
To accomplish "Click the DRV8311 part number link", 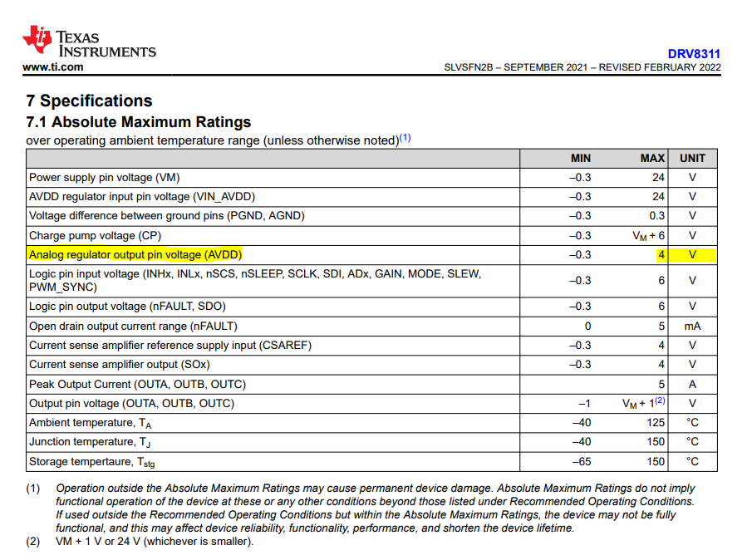I will [694, 54].
